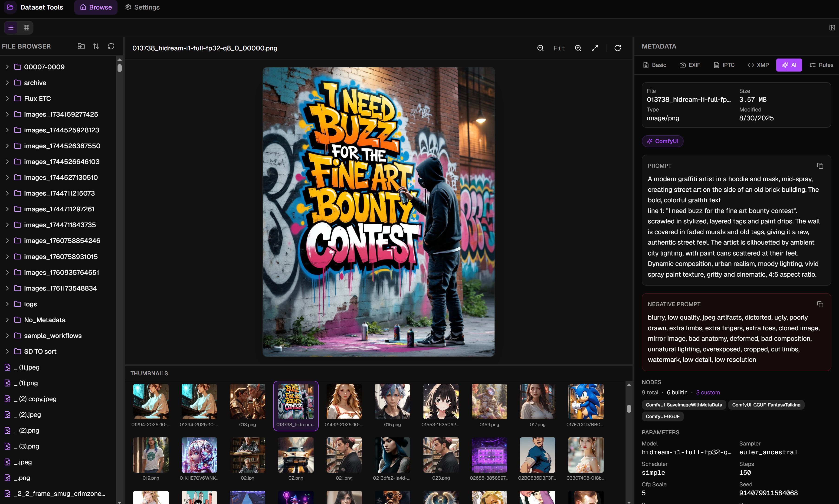Switch to the list view mode

11,27
